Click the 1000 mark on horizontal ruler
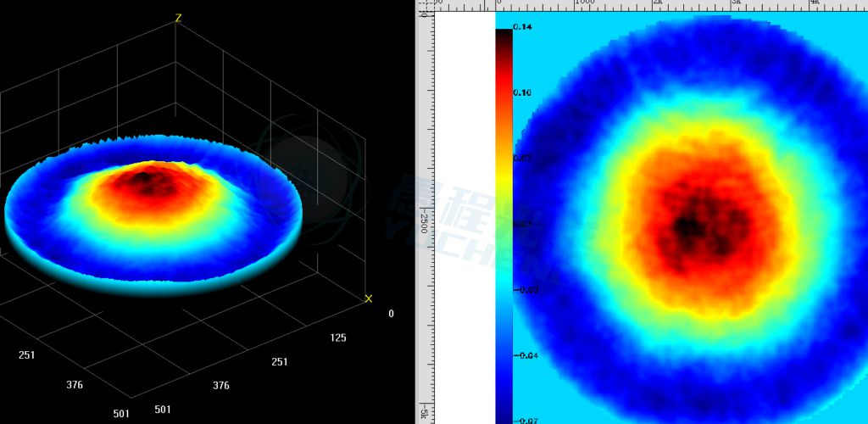The width and height of the screenshot is (868, 424). pos(585,3)
